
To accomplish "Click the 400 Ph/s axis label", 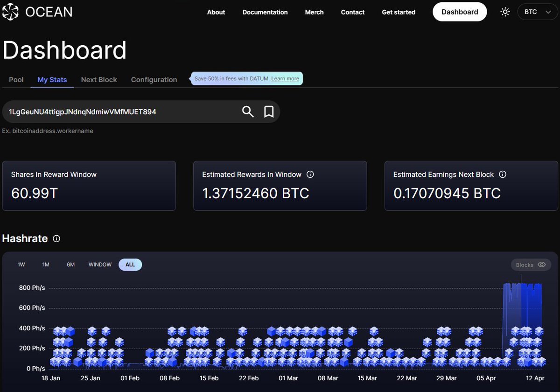I will (32, 328).
